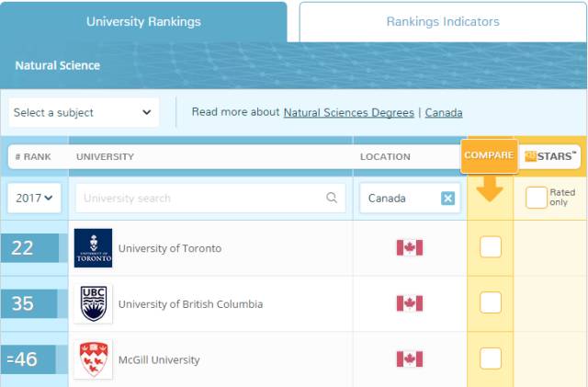
Task: Switch to the Rankings Indicators tab
Action: coord(443,22)
